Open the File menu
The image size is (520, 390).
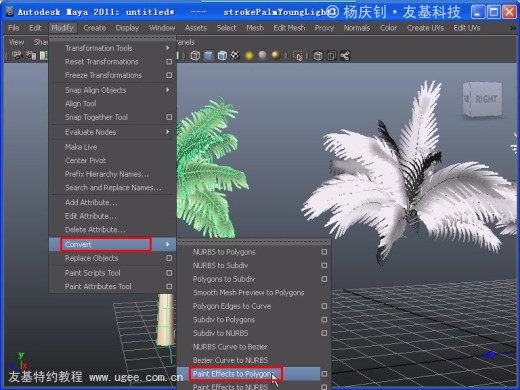(x=14, y=28)
